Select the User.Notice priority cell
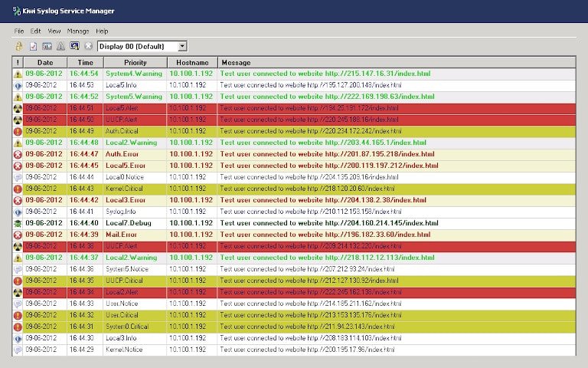The width and height of the screenshot is (588, 368). (x=136, y=304)
